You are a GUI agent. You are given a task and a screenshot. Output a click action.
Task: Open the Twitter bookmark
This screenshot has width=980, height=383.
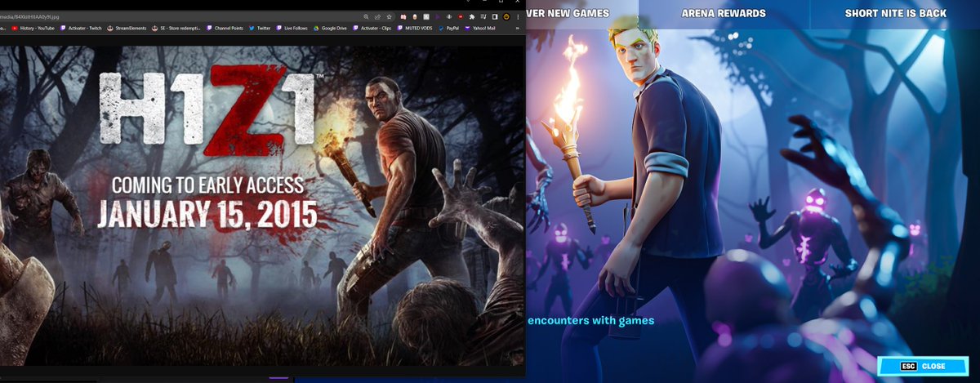click(260, 29)
